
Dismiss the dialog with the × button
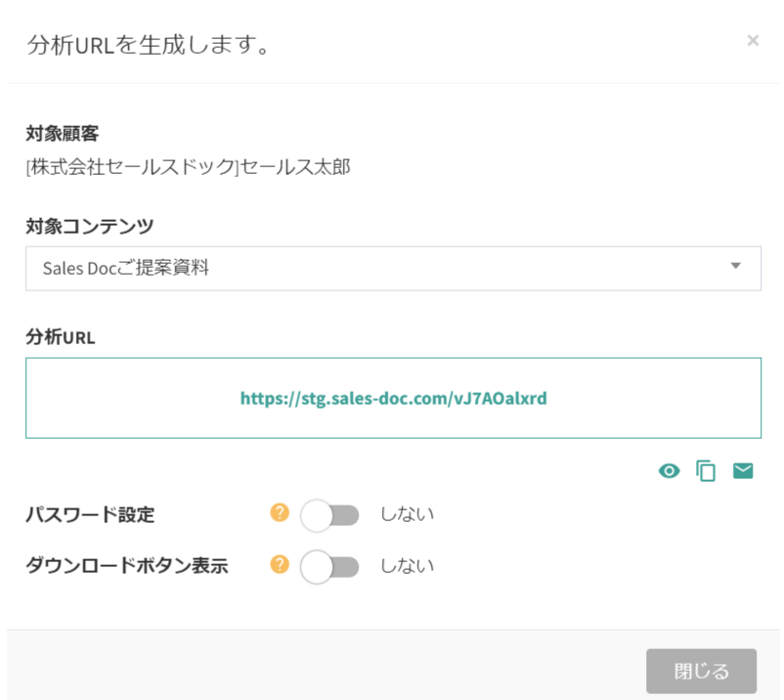753,40
